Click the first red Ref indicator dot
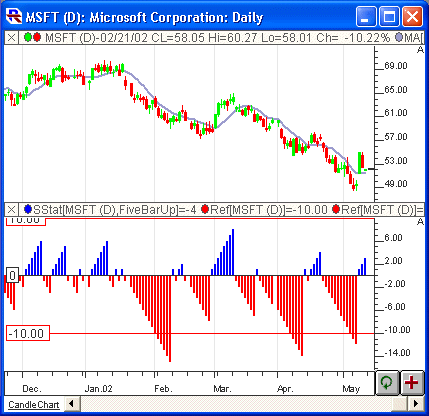This screenshot has width=429, height=416. 205,209
